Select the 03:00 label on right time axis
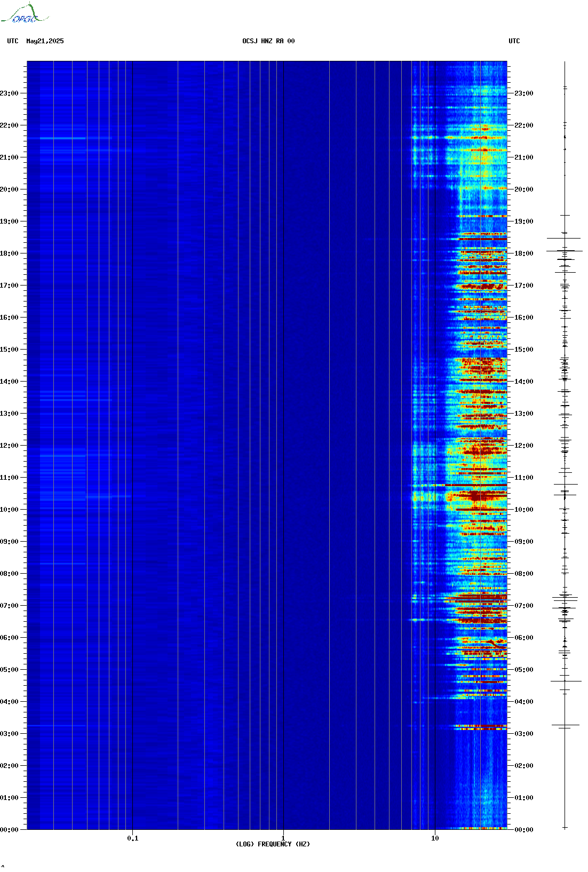This screenshot has height=872, width=588. tap(524, 734)
